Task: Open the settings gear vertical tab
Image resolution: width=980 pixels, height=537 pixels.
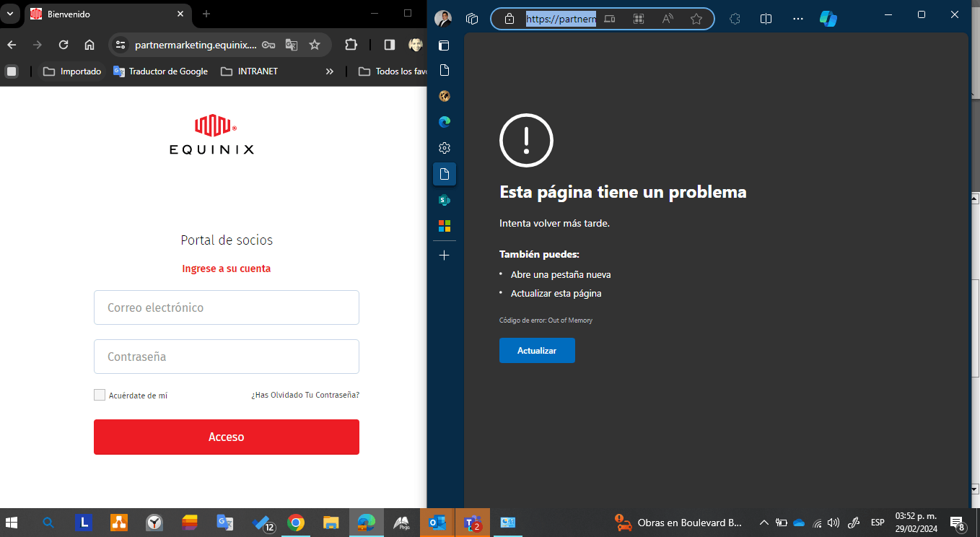Action: (x=445, y=148)
